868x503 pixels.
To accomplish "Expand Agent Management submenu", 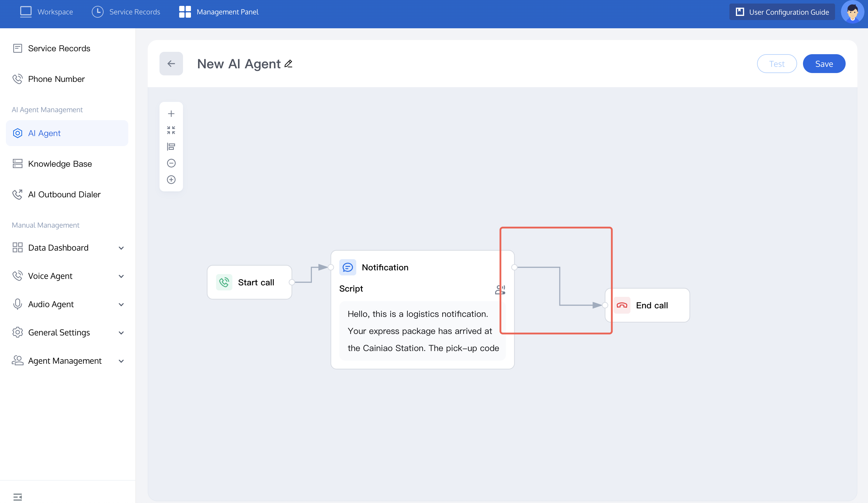I will (121, 361).
